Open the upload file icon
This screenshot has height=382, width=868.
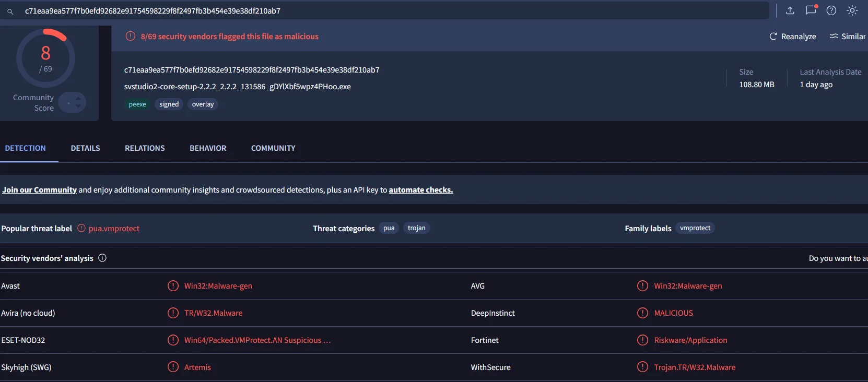[x=790, y=10]
